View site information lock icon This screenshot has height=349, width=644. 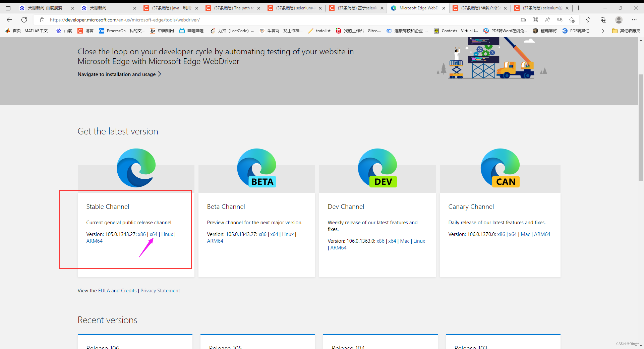42,20
